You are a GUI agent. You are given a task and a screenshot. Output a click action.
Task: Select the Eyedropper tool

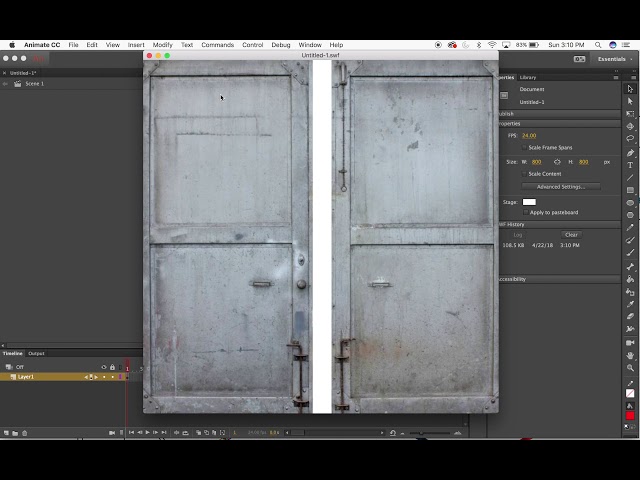(x=630, y=304)
